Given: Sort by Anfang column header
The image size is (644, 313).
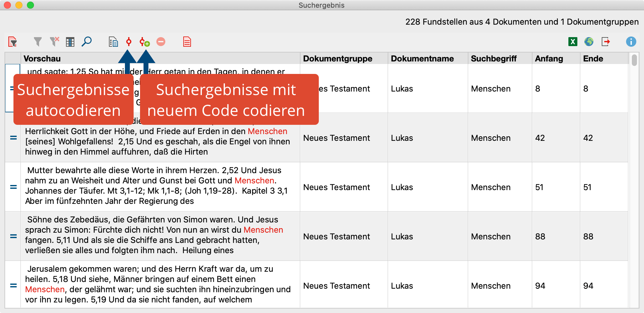Looking at the screenshot, I should (x=556, y=59).
